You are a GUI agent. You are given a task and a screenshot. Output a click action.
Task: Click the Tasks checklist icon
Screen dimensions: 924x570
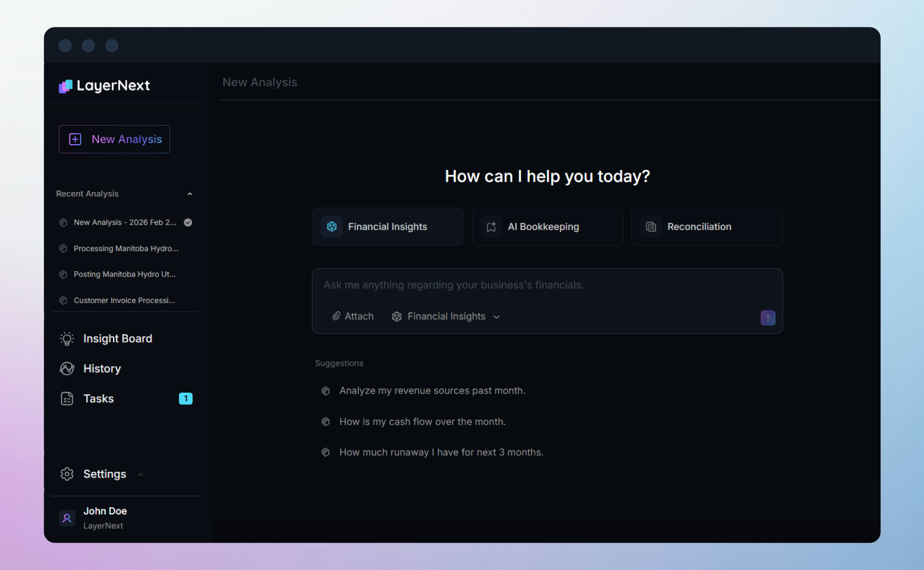point(67,399)
